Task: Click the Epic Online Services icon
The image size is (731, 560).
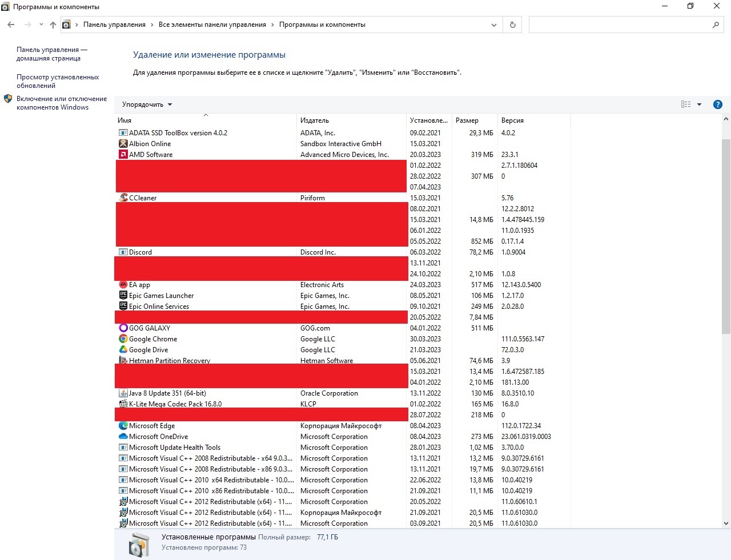Action: [x=123, y=306]
